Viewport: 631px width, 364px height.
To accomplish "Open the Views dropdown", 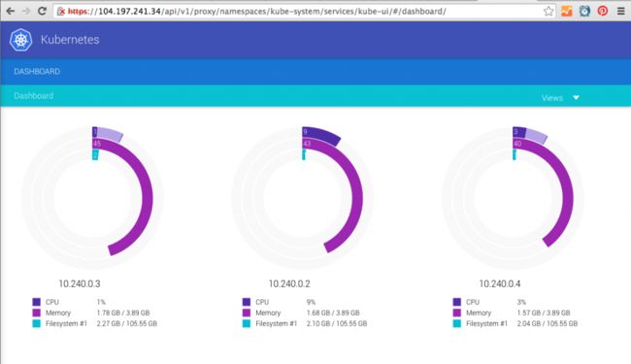I will pos(560,98).
